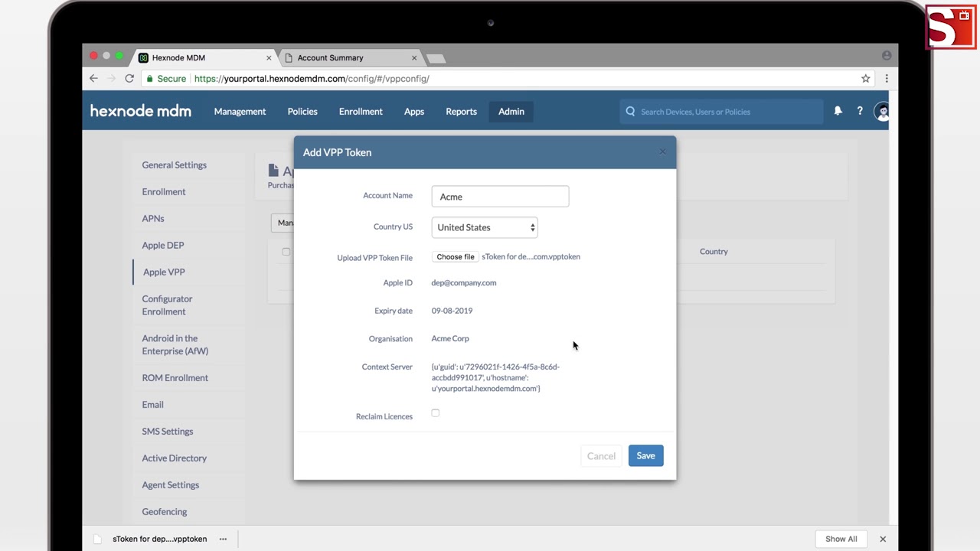Open Geofencing in the sidebar

[x=164, y=511]
